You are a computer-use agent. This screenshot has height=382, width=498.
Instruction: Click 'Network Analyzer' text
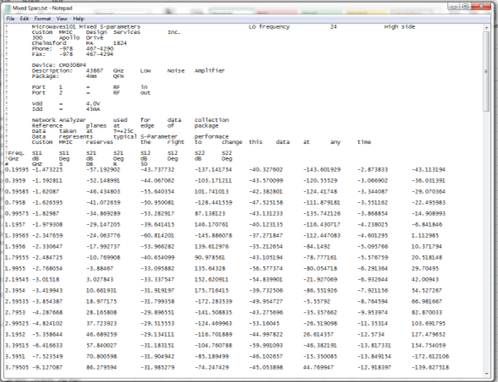tap(59, 120)
